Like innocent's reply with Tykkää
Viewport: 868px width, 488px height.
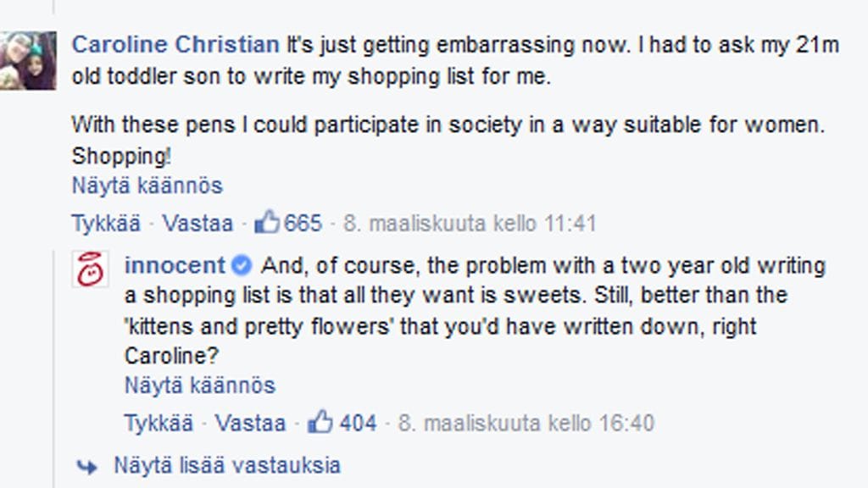click(x=159, y=422)
